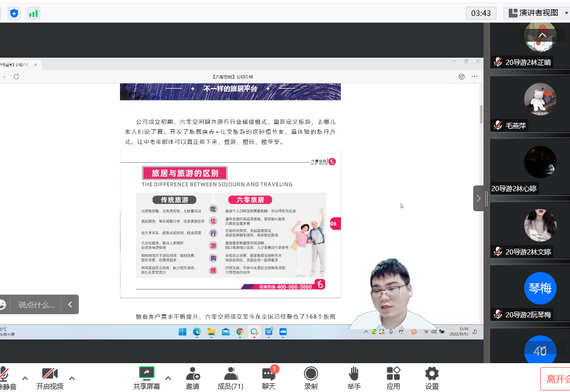Open the 演讲者视图 view menu
The height and width of the screenshot is (392, 570).
[x=534, y=13]
